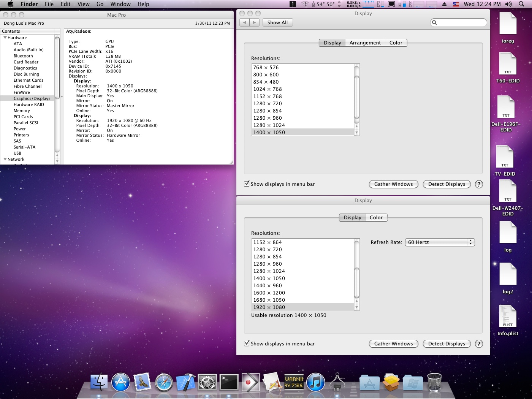Select Memory in the Hardware list
The height and width of the screenshot is (399, 532).
coord(27,111)
